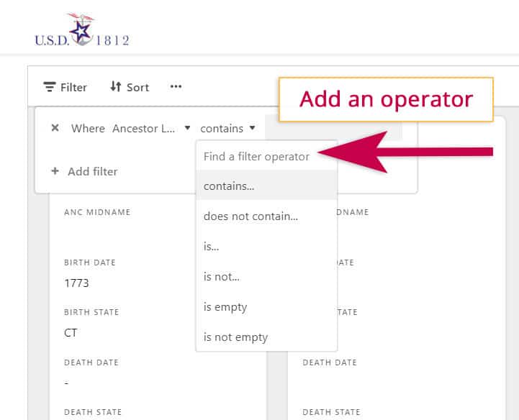519x420 pixels.
Task: Pick the is empty operator
Action: [x=266, y=307]
